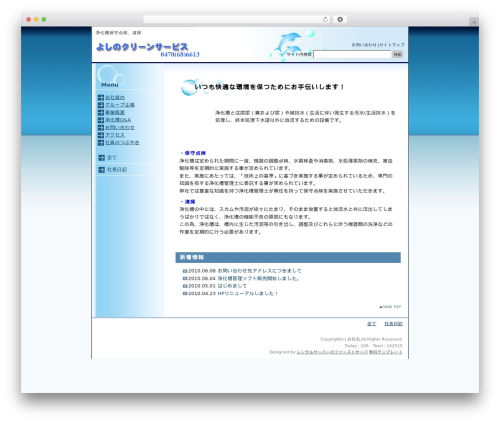Click the arrow icon beside 社員のつぶやき
500x423 pixels.
pos(101,143)
